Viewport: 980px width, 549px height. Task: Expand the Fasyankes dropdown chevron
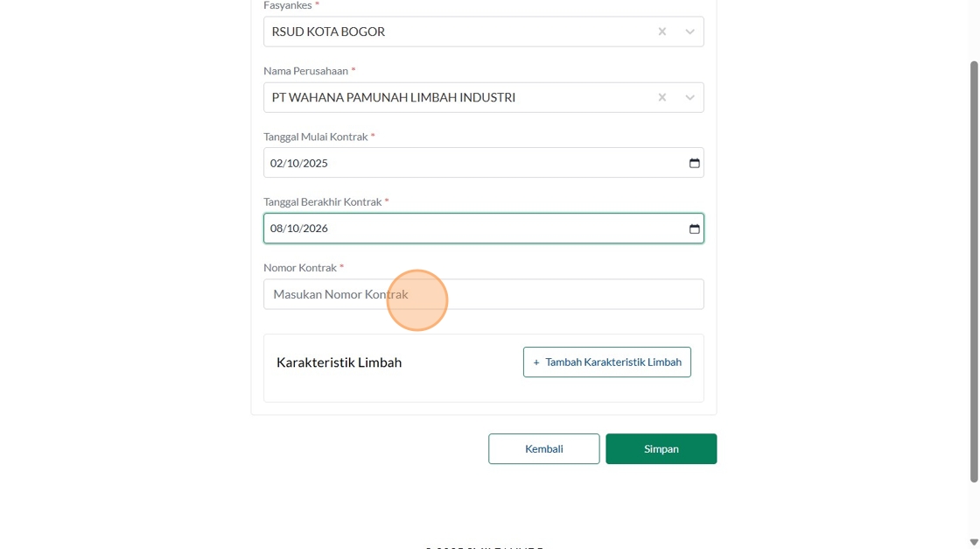click(x=689, y=32)
